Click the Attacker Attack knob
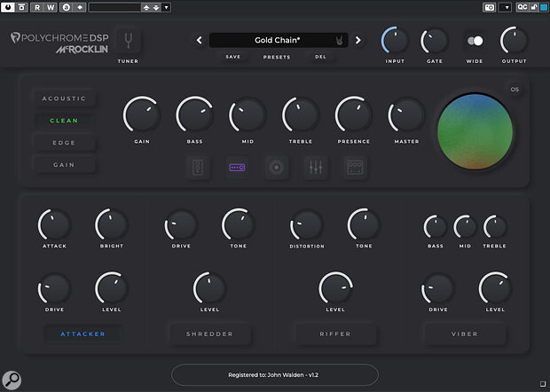 [54, 225]
